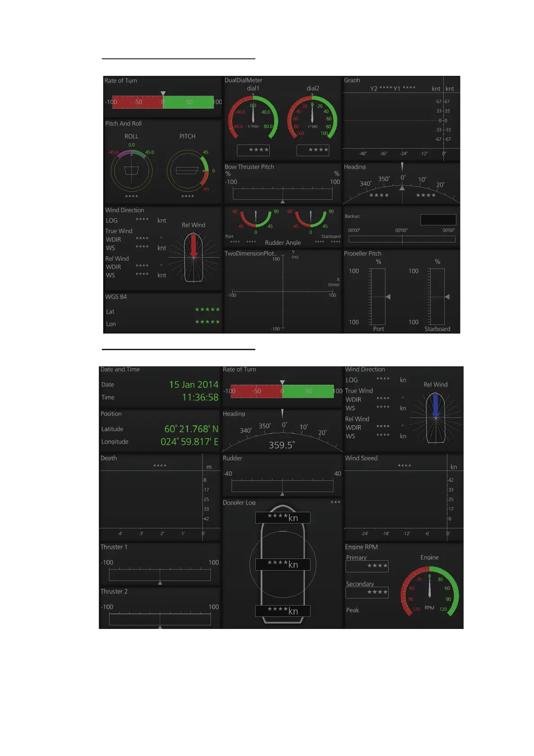
Task: Click the Rudder Angle label
Action: click(x=283, y=243)
